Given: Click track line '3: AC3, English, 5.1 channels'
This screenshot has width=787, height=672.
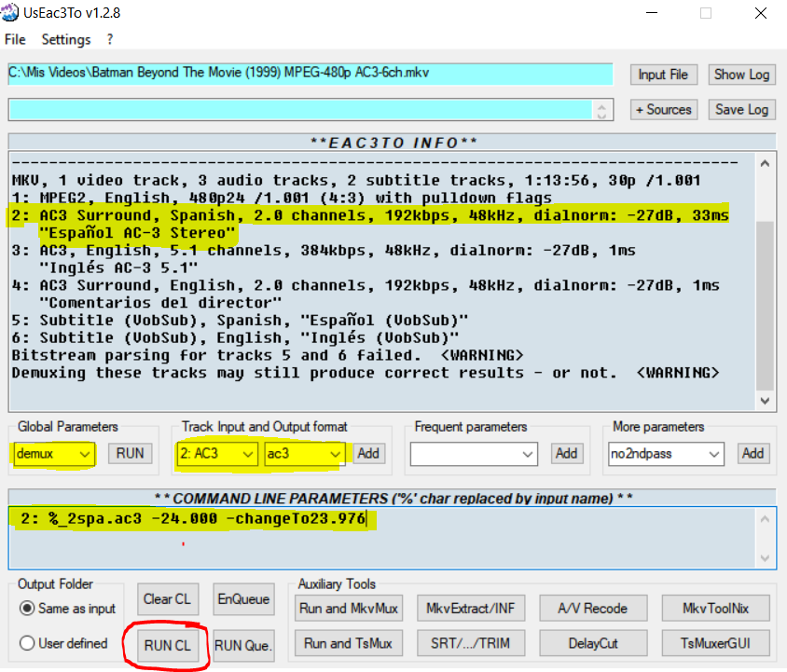Looking at the screenshot, I should tap(324, 250).
